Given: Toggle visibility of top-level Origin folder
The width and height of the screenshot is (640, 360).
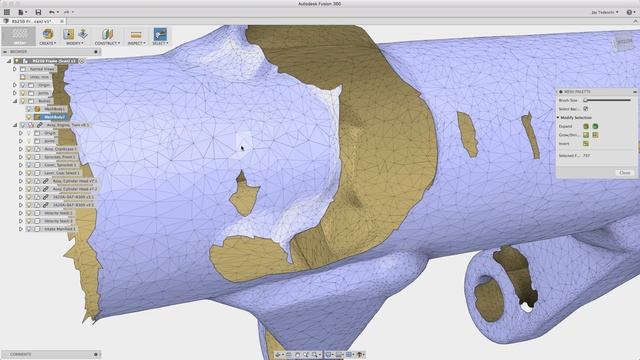Looking at the screenshot, I should coord(23,85).
